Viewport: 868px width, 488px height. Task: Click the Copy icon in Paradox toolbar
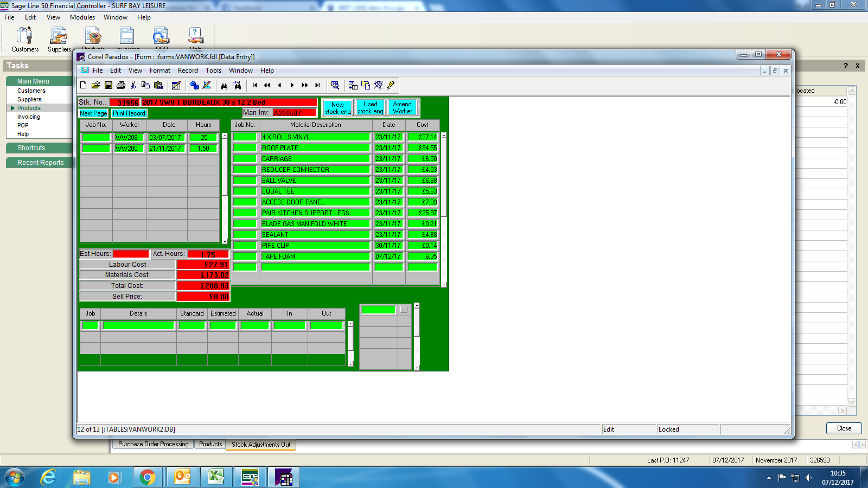point(145,85)
